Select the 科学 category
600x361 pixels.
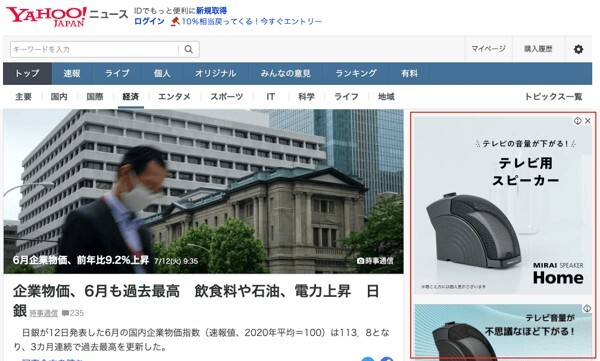pyautogui.click(x=307, y=97)
